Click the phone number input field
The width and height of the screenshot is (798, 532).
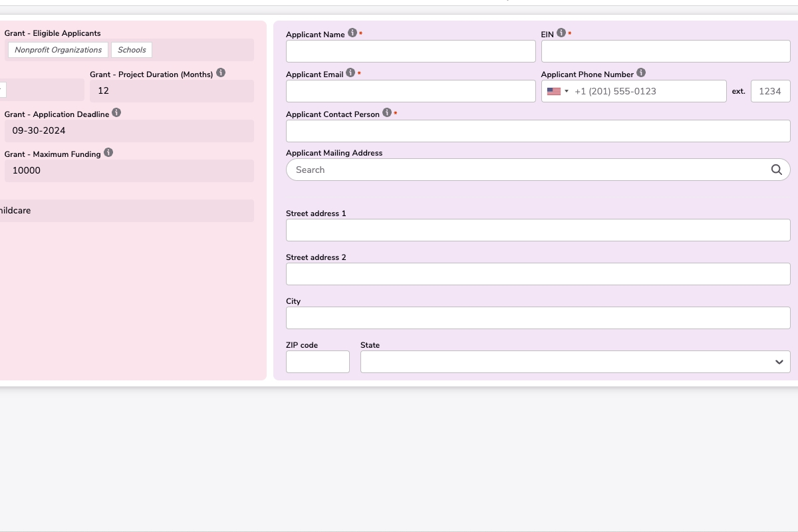coord(648,91)
